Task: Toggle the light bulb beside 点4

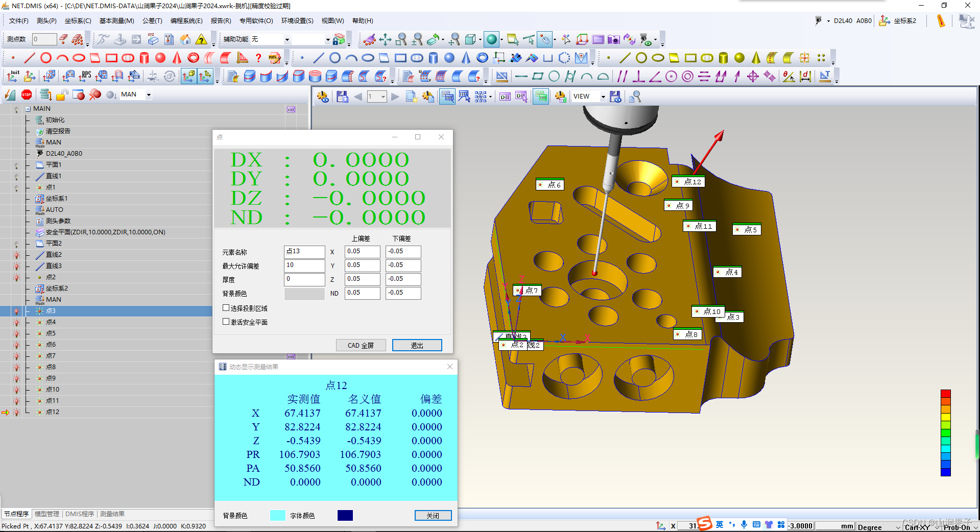Action: [16, 322]
